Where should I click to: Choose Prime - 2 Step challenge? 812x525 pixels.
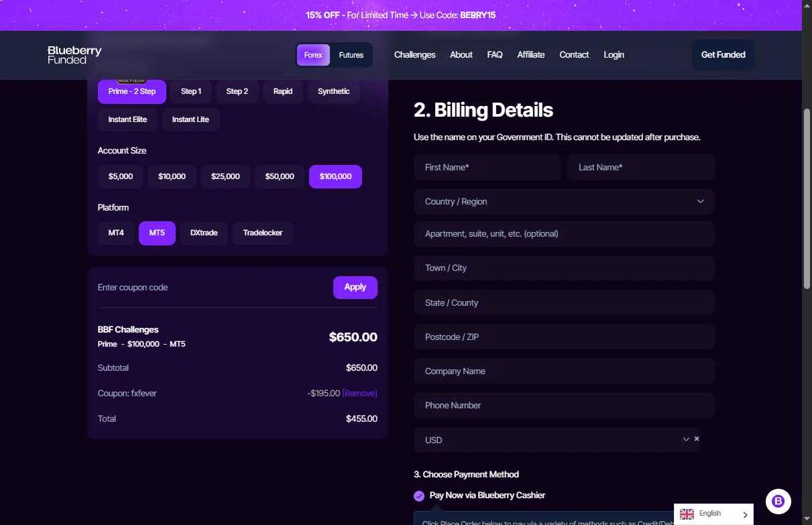[x=132, y=91]
